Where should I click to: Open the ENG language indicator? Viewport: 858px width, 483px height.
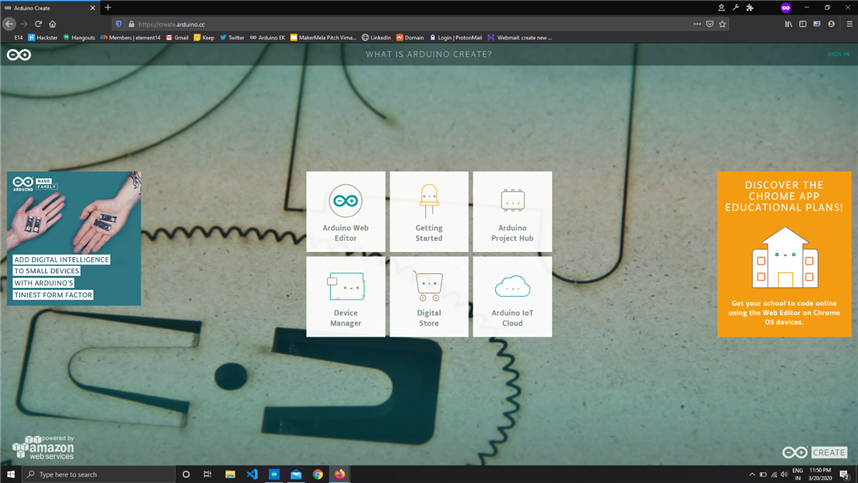pyautogui.click(x=797, y=474)
